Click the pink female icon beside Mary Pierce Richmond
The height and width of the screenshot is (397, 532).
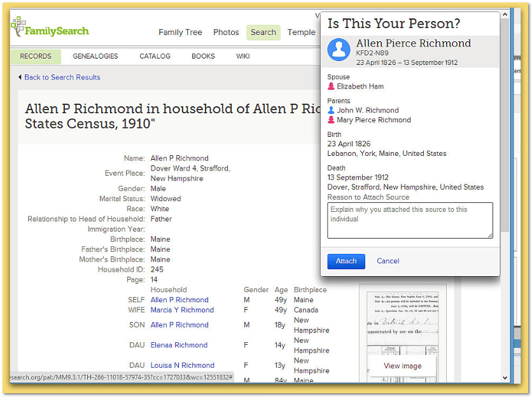(331, 120)
